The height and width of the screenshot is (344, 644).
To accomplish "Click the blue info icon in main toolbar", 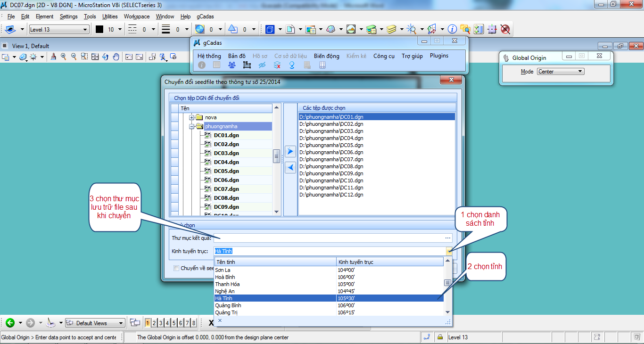I will pyautogui.click(x=452, y=29).
